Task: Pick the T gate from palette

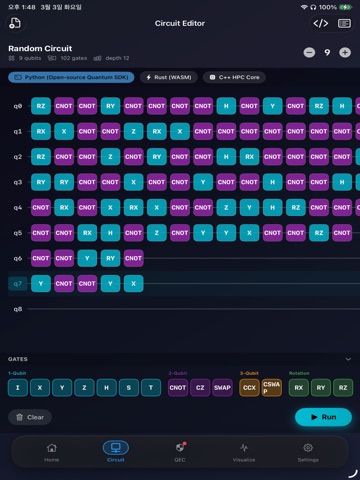Action: [151, 388]
